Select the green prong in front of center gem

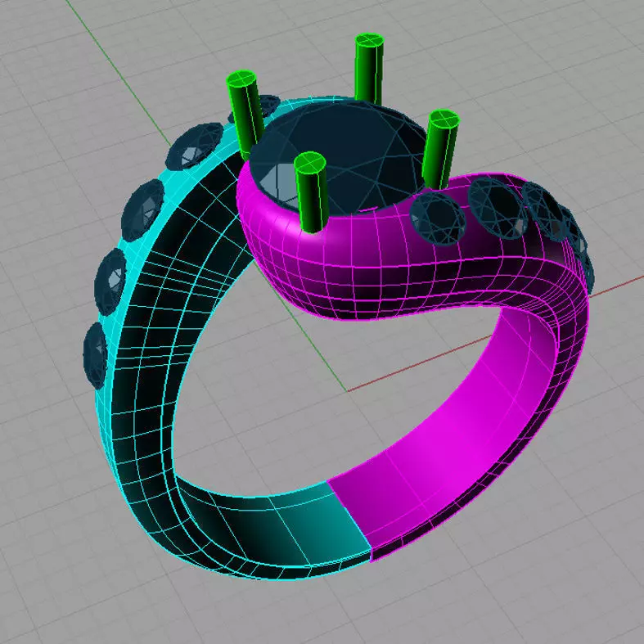click(311, 192)
